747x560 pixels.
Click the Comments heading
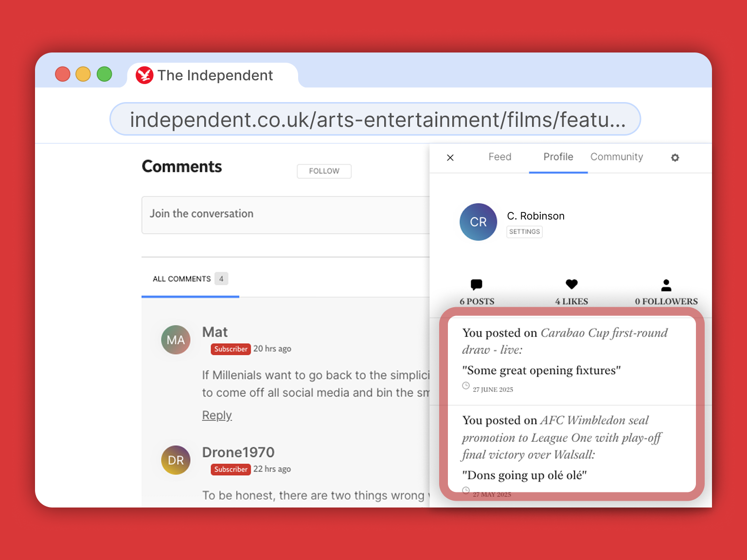(x=182, y=166)
